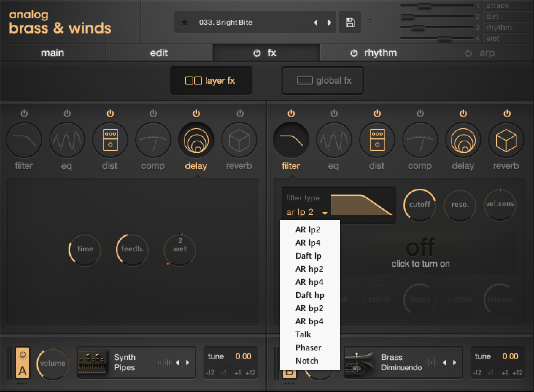Go to next preset with right arrow
The width and height of the screenshot is (534, 392).
[329, 23]
